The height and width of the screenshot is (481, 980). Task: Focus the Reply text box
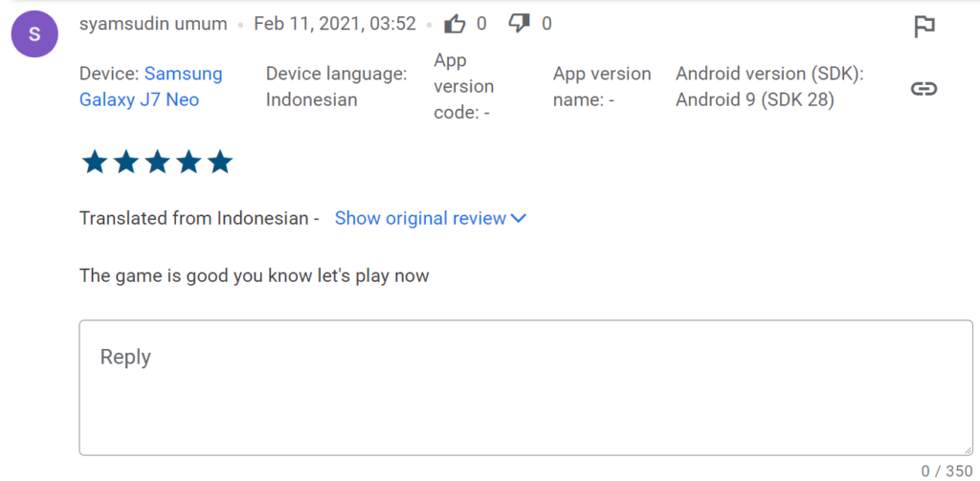(x=524, y=387)
